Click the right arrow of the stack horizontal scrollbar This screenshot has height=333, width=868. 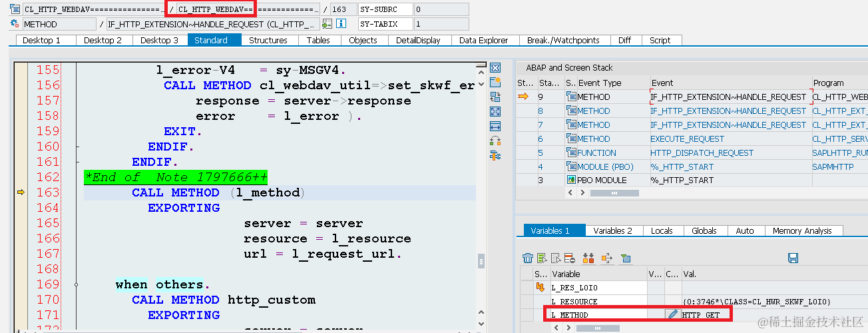point(582,193)
